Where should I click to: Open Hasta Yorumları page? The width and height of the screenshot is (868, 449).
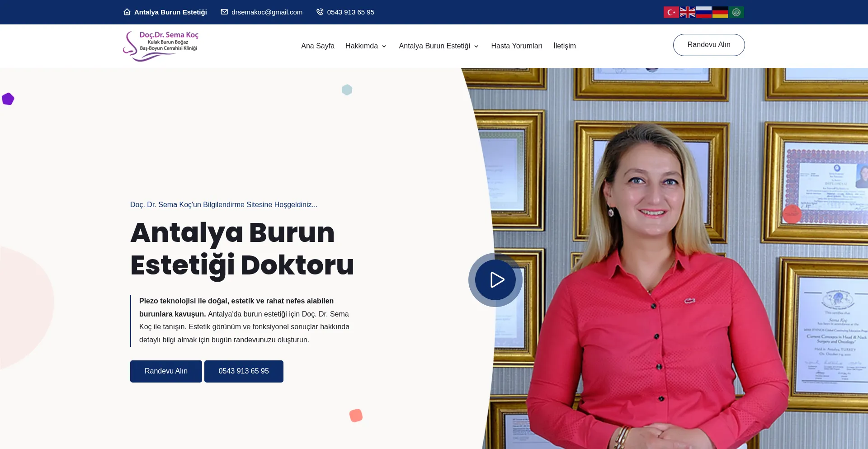[x=517, y=46]
